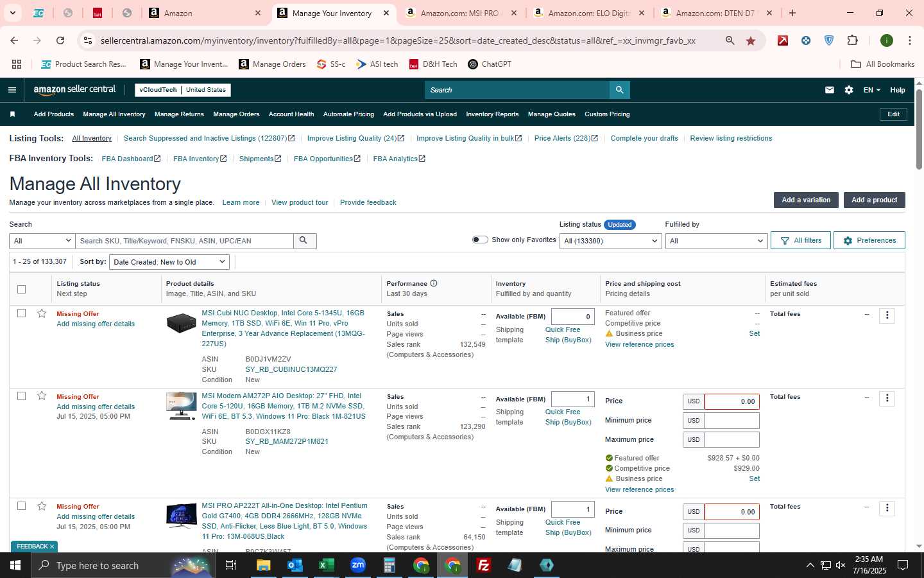
Task: Click the magnifier button in the top search bar
Action: click(619, 90)
